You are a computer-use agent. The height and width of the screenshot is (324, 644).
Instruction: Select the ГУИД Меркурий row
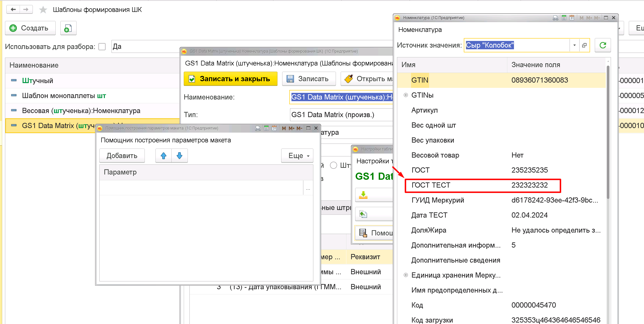(x=501, y=200)
